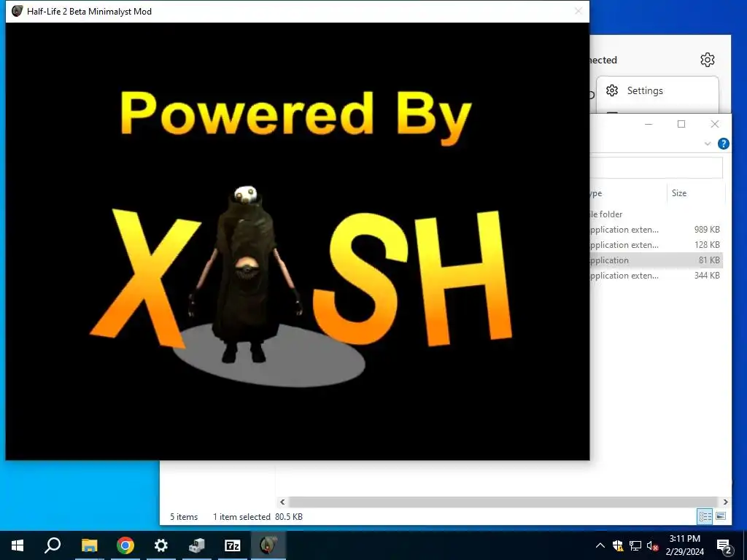The height and width of the screenshot is (560, 747).
Task: Open the notification center icon
Action: (x=724, y=545)
